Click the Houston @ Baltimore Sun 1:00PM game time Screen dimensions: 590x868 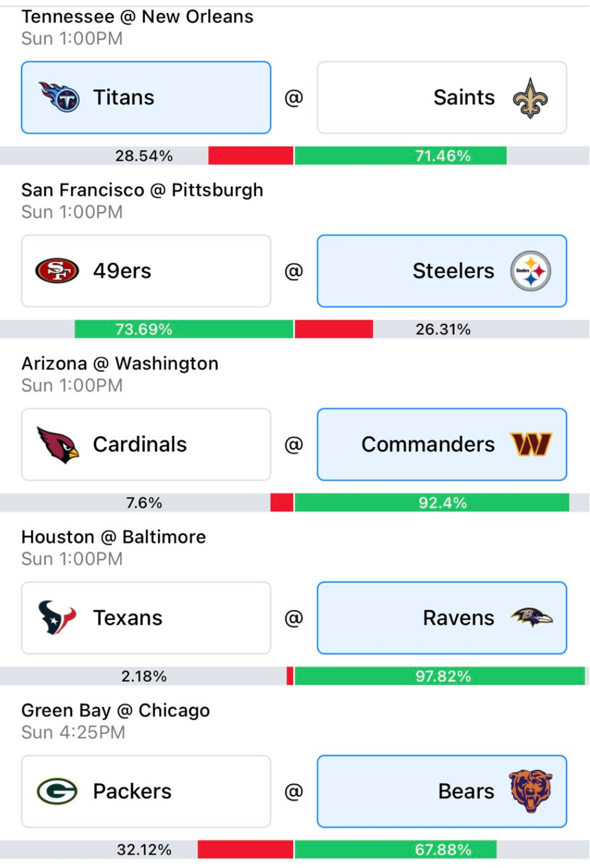tap(72, 559)
